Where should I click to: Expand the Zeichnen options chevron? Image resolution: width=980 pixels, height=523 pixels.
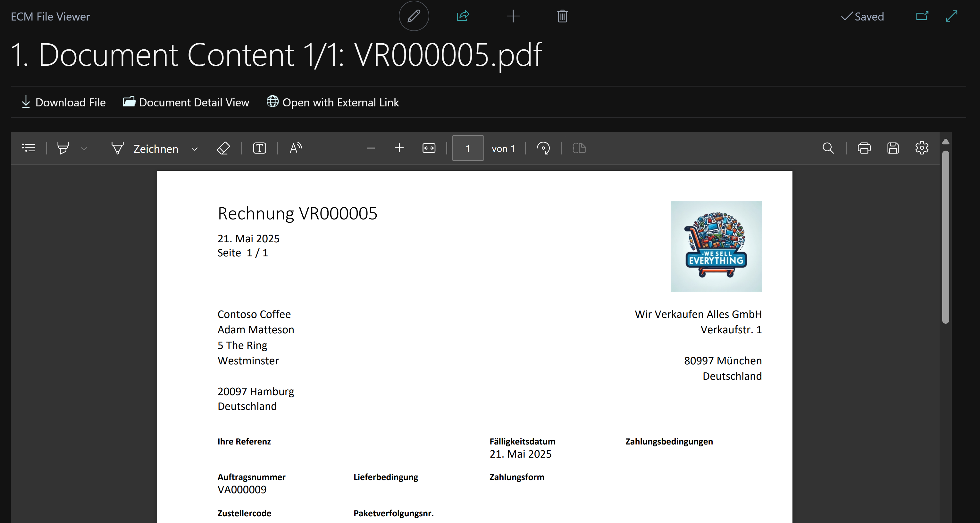194,149
